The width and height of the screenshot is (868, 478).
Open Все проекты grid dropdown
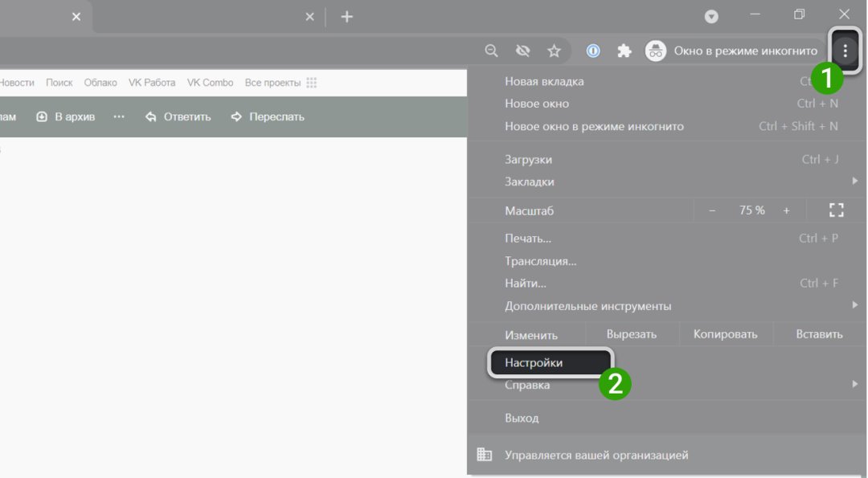point(280,83)
